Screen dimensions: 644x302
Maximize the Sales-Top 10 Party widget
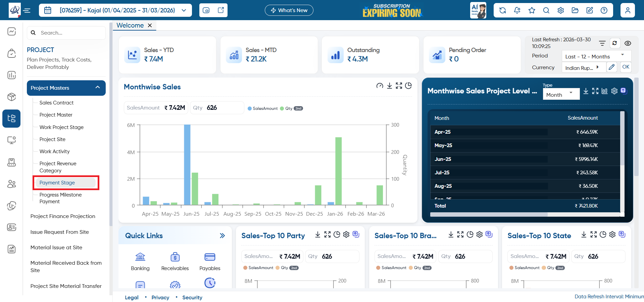click(x=328, y=234)
